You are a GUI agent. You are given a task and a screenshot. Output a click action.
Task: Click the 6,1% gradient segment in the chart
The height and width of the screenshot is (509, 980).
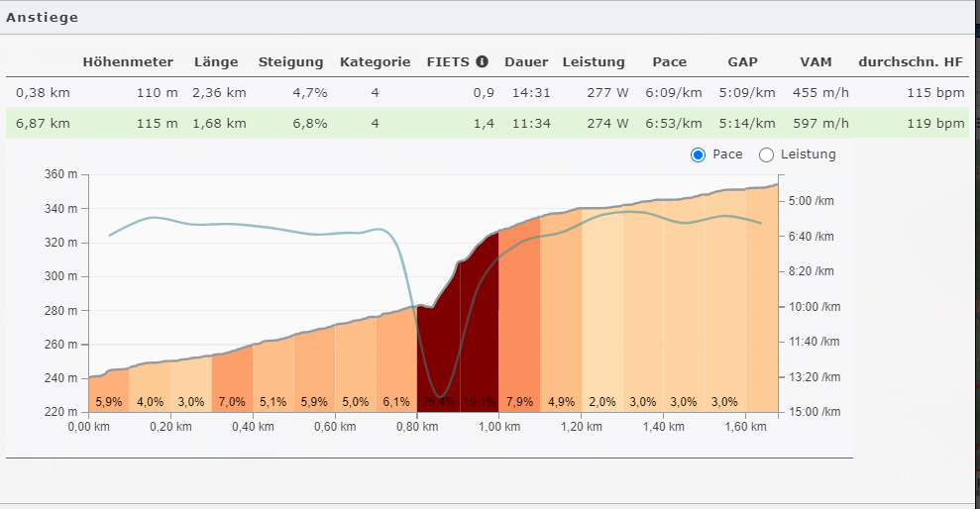click(396, 366)
